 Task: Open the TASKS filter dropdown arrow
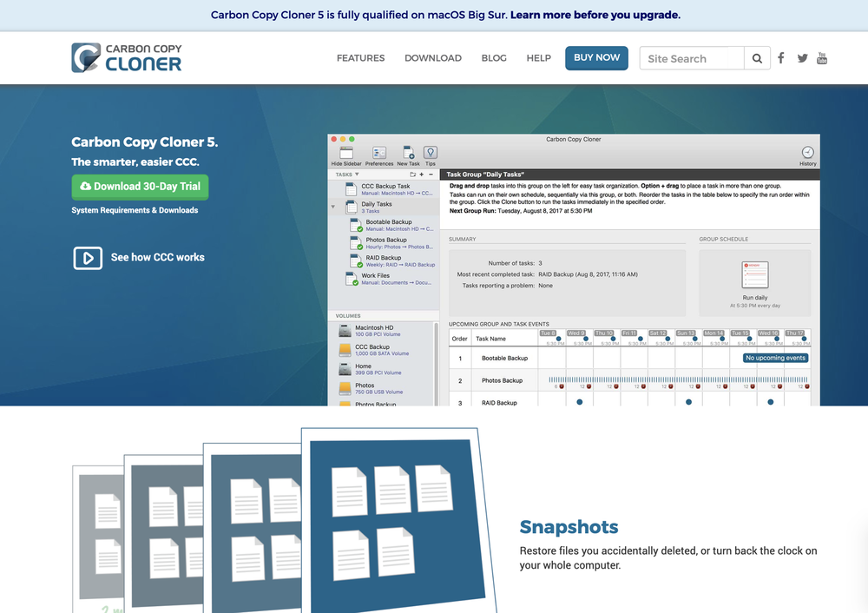357,175
